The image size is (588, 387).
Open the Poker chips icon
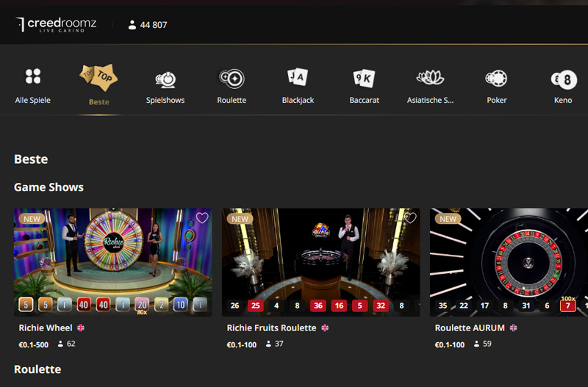click(x=496, y=79)
